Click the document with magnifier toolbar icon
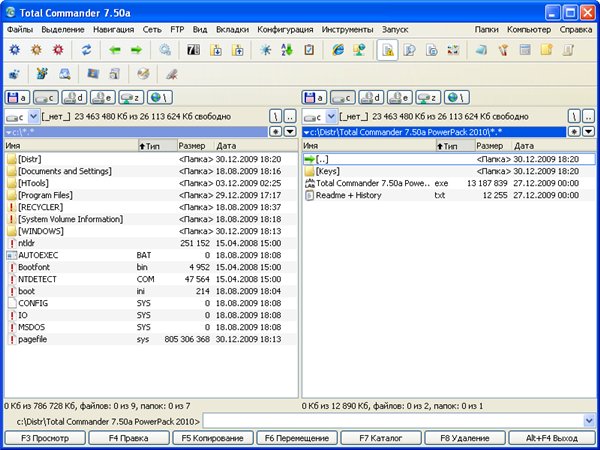Image resolution: width=600 pixels, height=450 pixels. pos(409,50)
